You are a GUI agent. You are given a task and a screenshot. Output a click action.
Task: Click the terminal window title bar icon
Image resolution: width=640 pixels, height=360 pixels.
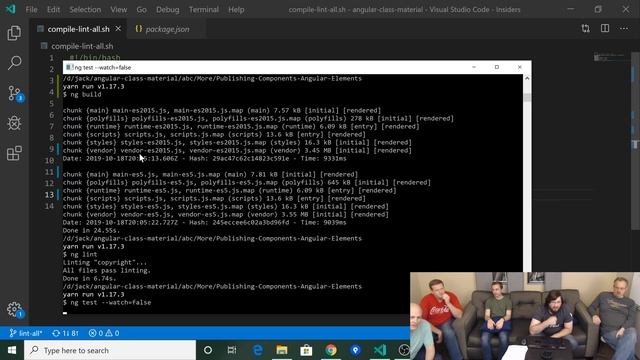pos(69,67)
